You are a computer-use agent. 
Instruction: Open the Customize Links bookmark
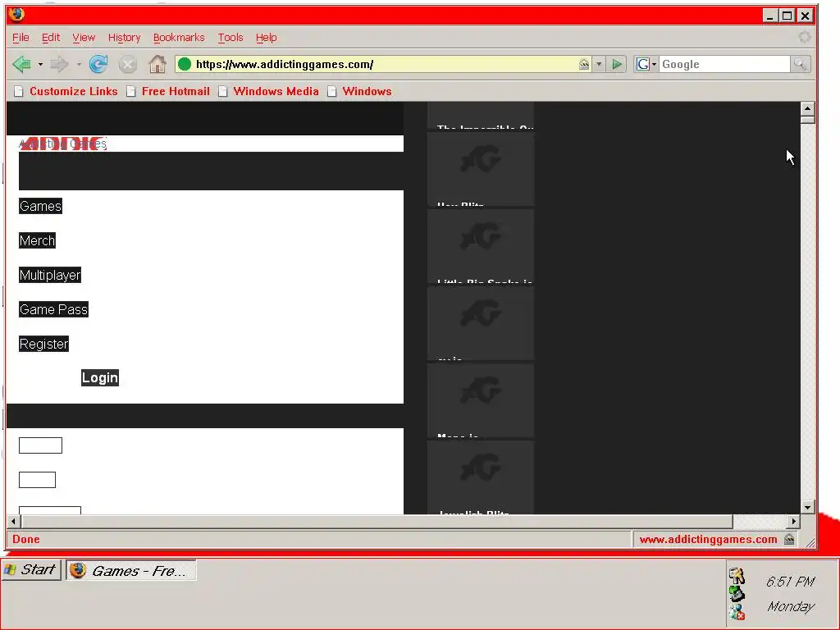[x=66, y=91]
